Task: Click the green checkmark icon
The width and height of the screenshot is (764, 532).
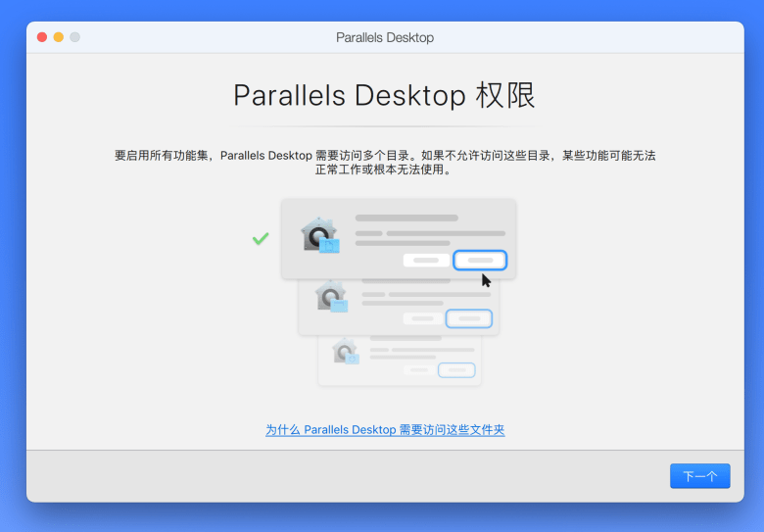Action: [x=261, y=238]
